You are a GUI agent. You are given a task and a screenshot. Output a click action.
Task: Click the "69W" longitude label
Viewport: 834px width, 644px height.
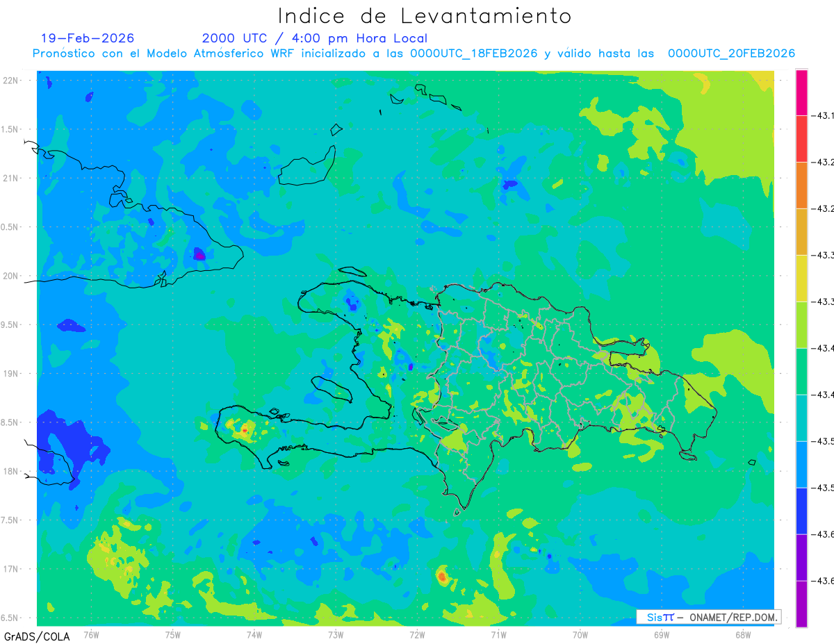[x=661, y=634]
